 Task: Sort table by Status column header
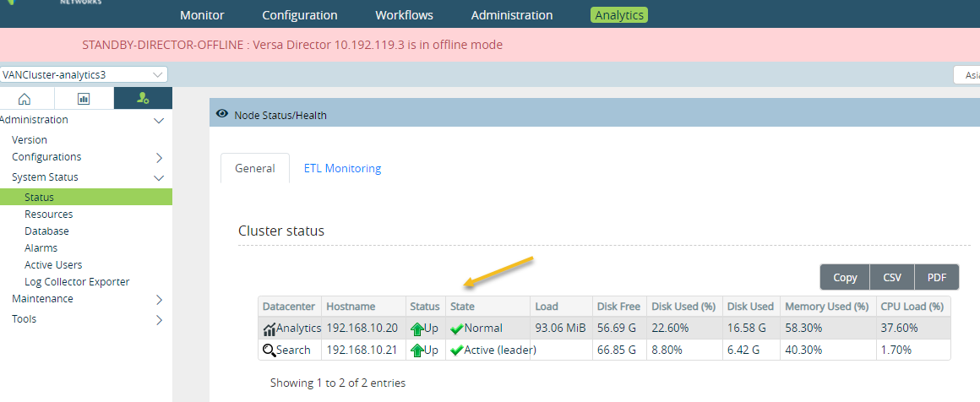click(x=426, y=307)
